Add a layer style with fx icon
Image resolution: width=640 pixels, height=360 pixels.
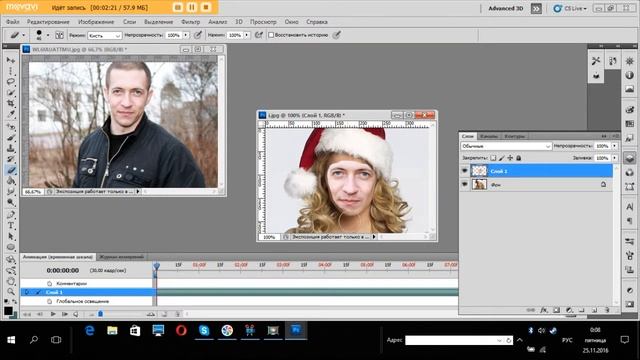[544, 310]
